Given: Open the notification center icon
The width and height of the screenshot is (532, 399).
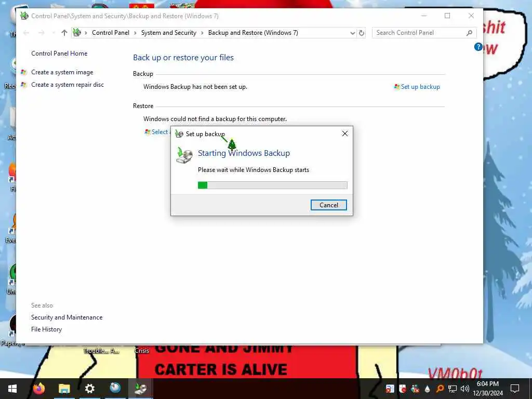Looking at the screenshot, I should tap(515, 389).
